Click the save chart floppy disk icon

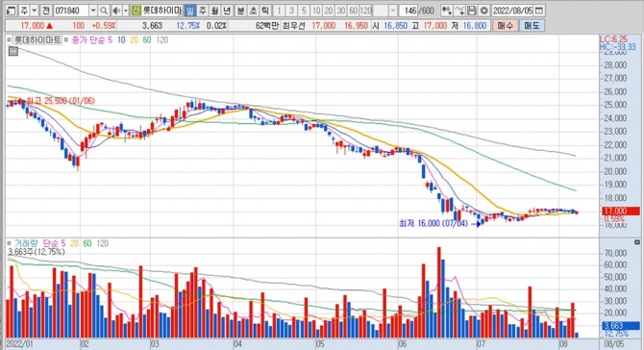click(x=472, y=11)
